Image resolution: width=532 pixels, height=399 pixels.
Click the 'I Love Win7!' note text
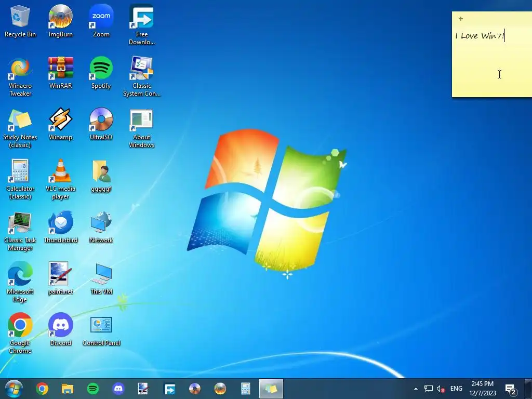[480, 36]
